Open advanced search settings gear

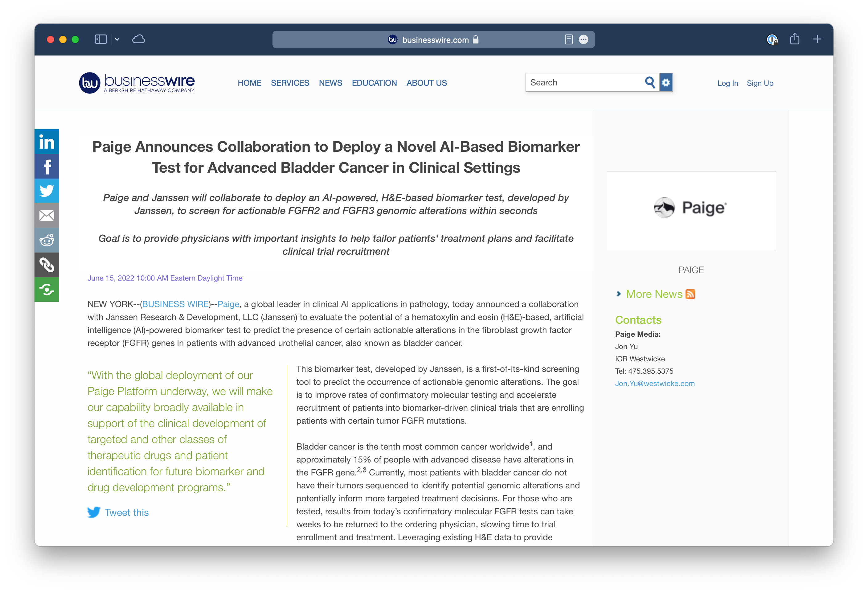(666, 83)
